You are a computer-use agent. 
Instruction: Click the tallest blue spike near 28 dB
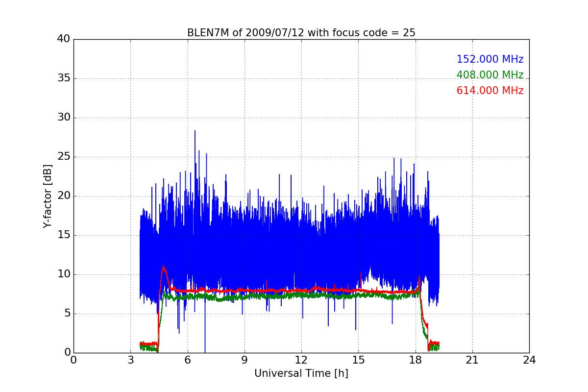(x=195, y=131)
